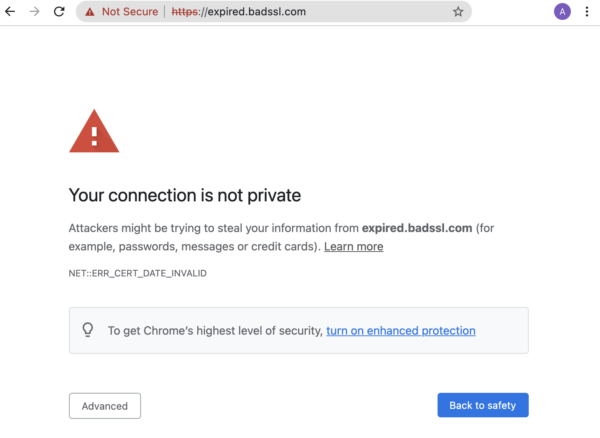This screenshot has width=600, height=438.
Task: Click the "Not Secure" label
Action: tap(130, 12)
